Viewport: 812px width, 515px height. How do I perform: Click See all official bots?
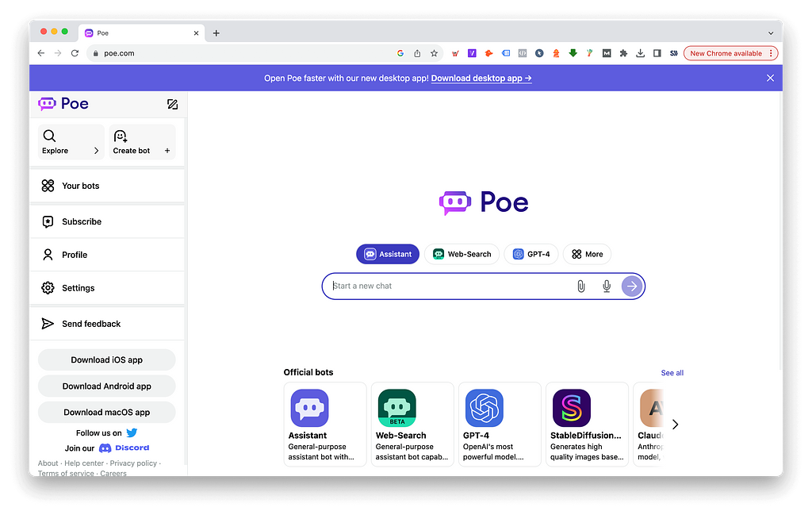[672, 373]
